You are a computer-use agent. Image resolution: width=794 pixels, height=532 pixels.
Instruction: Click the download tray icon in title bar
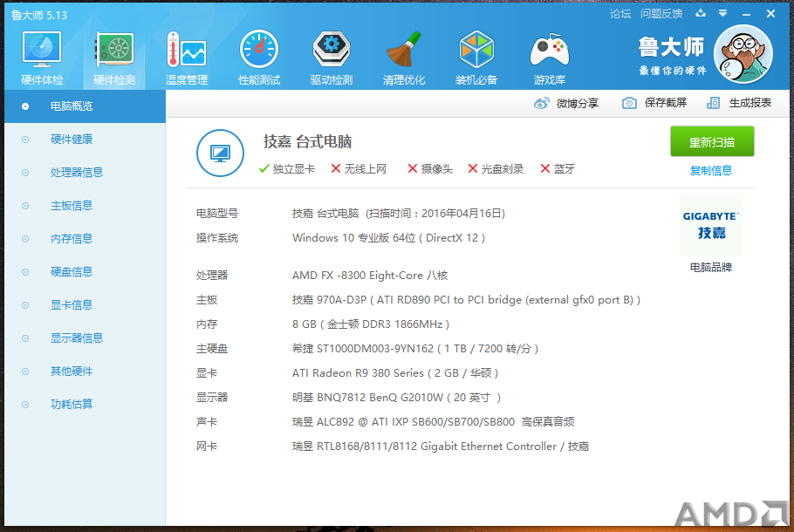[x=701, y=13]
